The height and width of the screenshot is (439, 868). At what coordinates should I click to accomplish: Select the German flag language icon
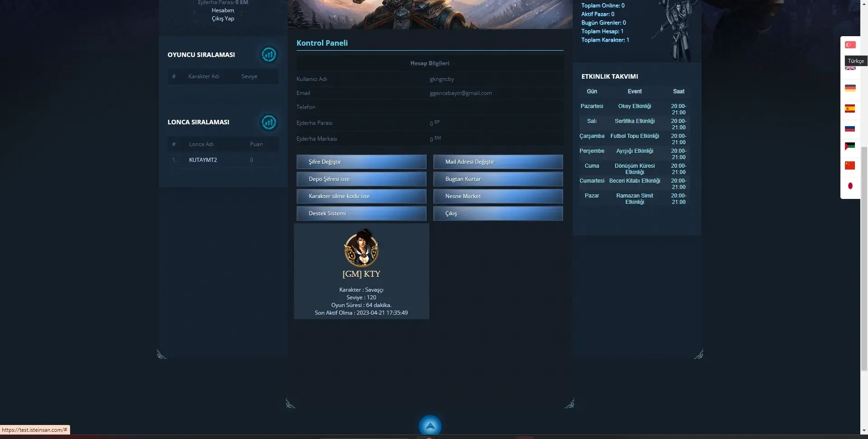point(850,88)
